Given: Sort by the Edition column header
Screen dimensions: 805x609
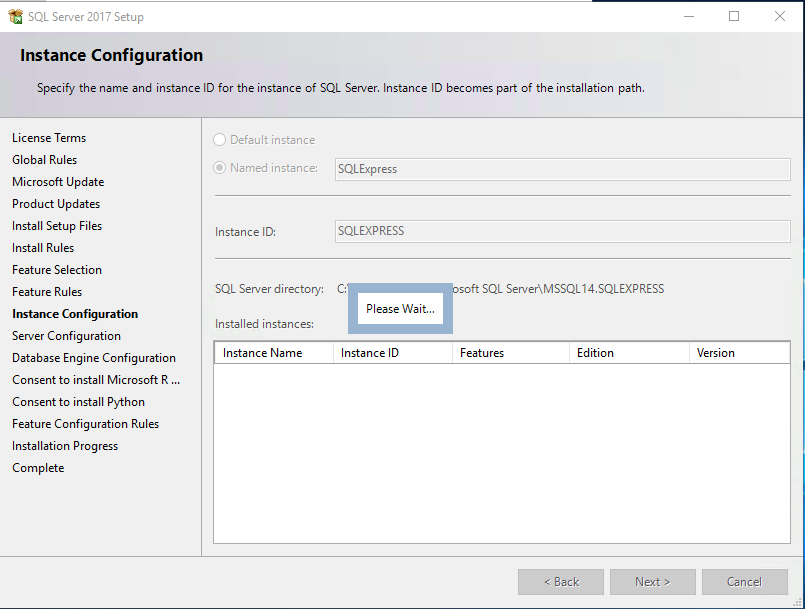Looking at the screenshot, I should point(629,353).
